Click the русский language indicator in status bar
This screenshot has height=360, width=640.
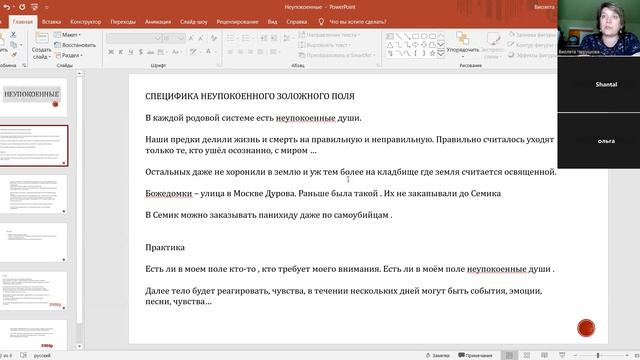coord(42,356)
